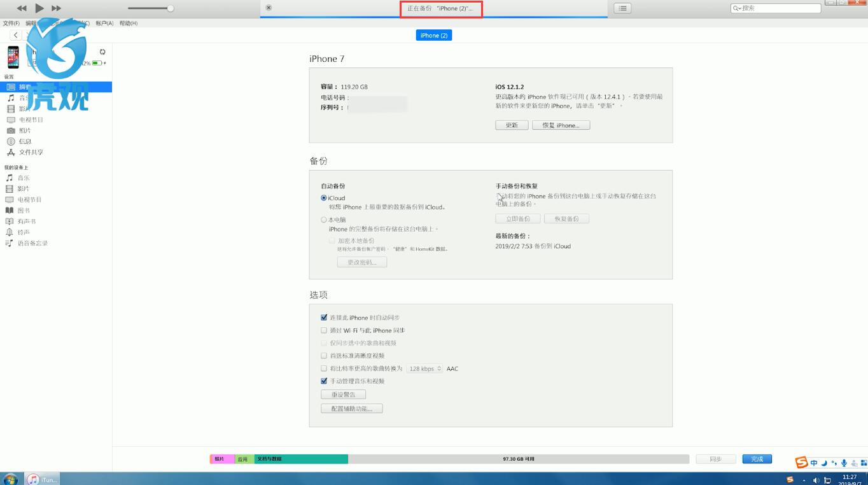Screen dimensions: 868x485
Task: Uncheck 手动管理音乐和视频
Action: pyautogui.click(x=324, y=381)
